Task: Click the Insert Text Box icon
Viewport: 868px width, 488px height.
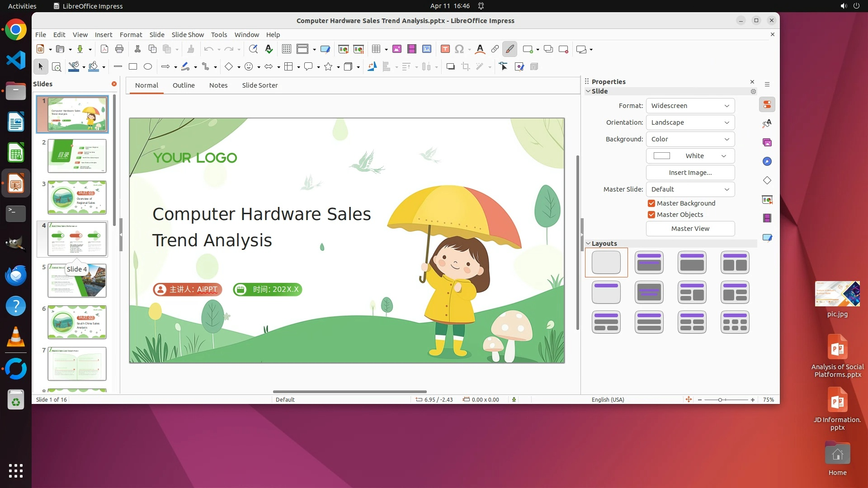Action: point(445,49)
